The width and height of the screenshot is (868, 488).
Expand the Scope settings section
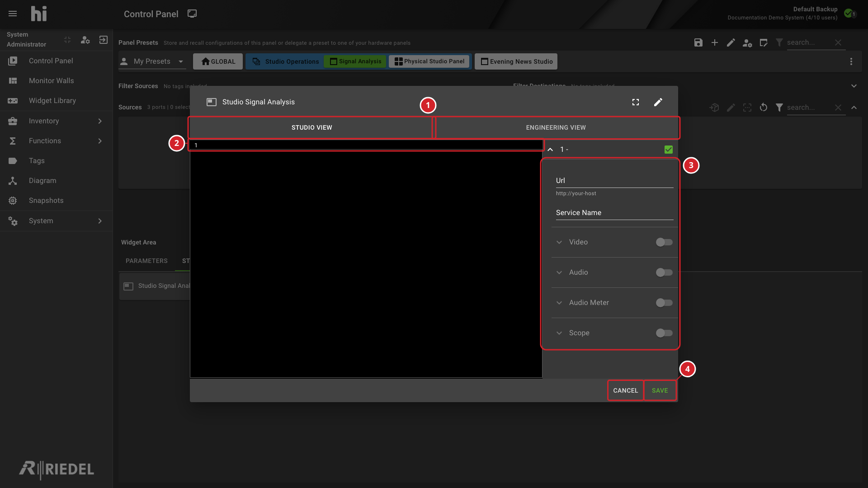click(559, 333)
